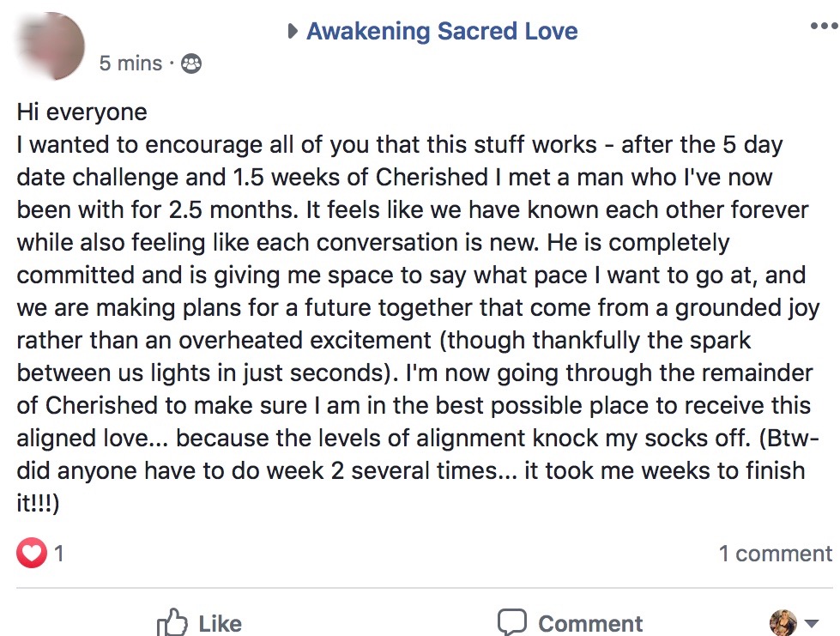Click the thumbs-up Like icon
The height and width of the screenshot is (636, 840).
172,622
